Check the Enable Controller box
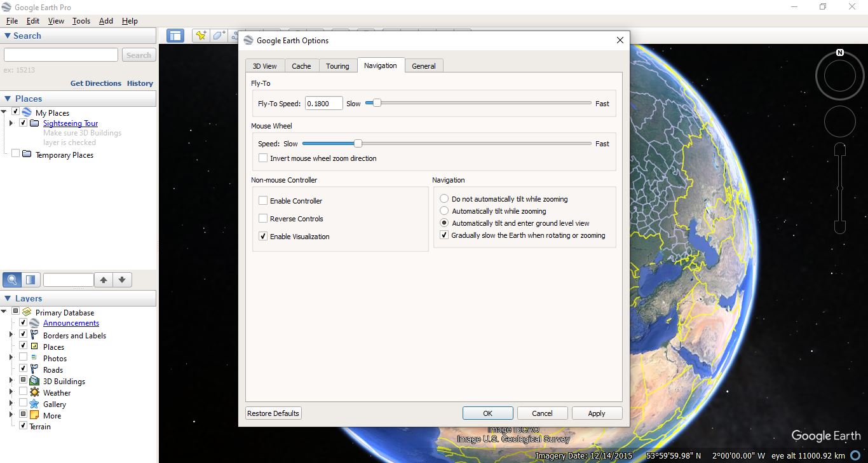 pyautogui.click(x=263, y=200)
